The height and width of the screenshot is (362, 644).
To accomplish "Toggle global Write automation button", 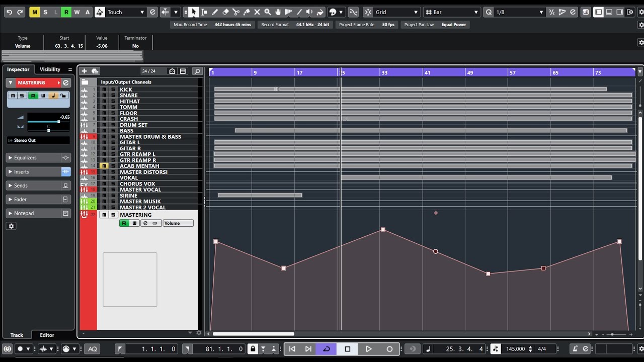I will pyautogui.click(x=76, y=12).
